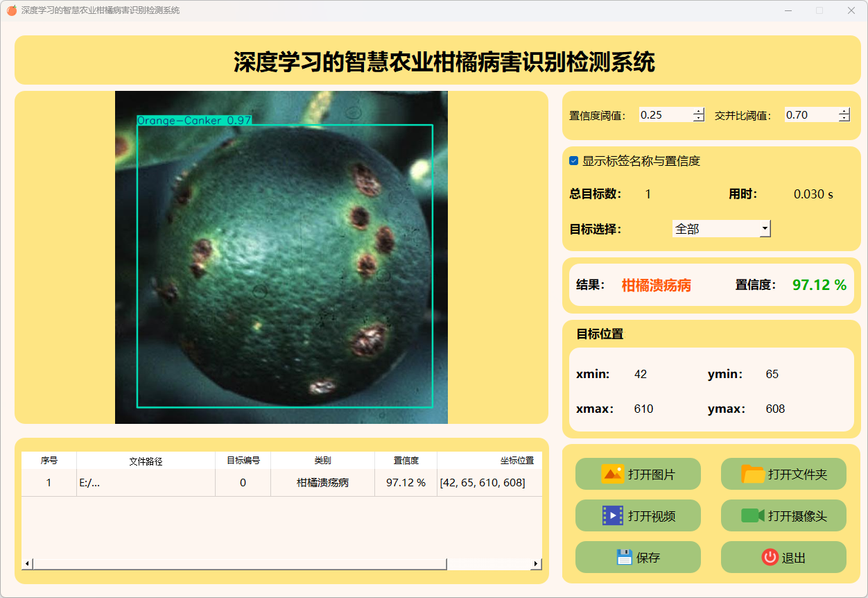Click the table's horizontal scrollbar right arrow
Screen dimensions: 868x598
point(536,564)
